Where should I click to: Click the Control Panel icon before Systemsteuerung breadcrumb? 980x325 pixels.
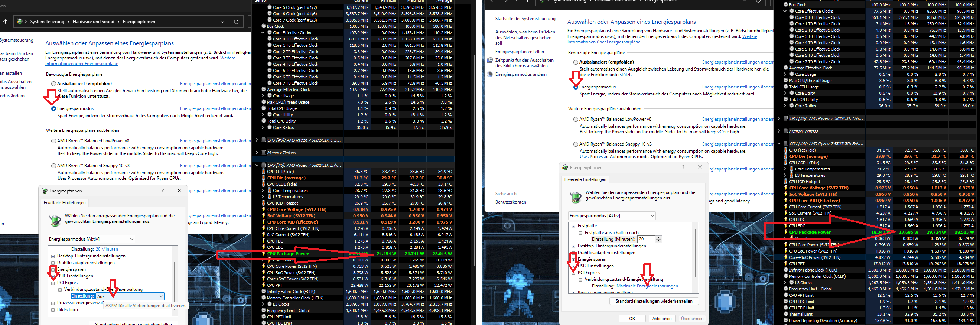click(x=19, y=21)
